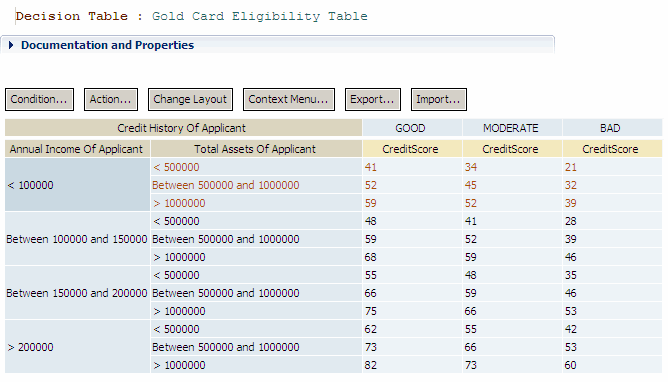Screen dimensions: 668x382
Task: Click CreditScore header under GOOD
Action: [412, 149]
